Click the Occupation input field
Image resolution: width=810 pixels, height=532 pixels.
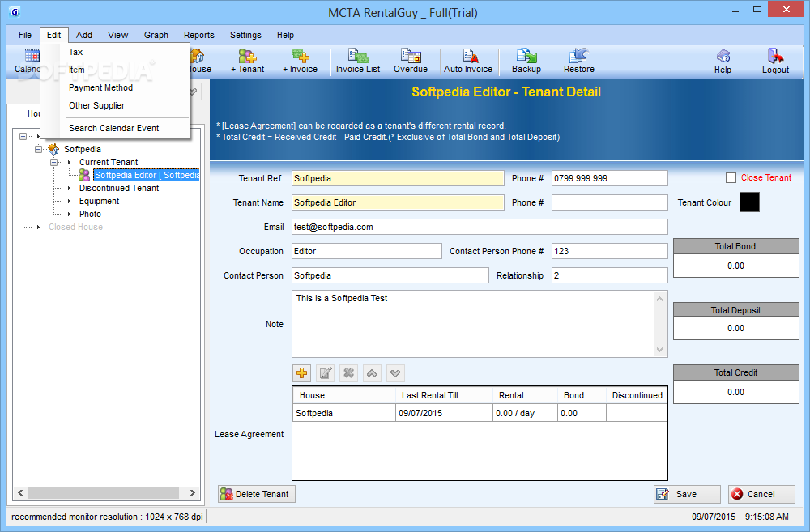[367, 251]
